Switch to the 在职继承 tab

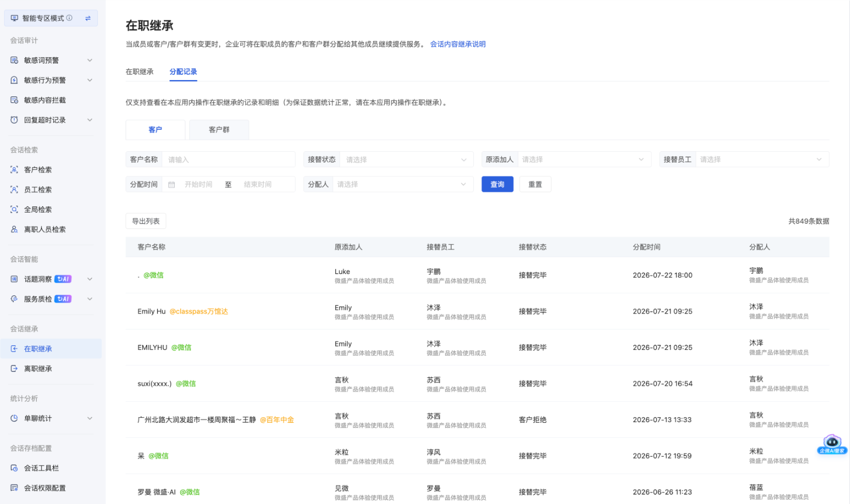pyautogui.click(x=140, y=72)
